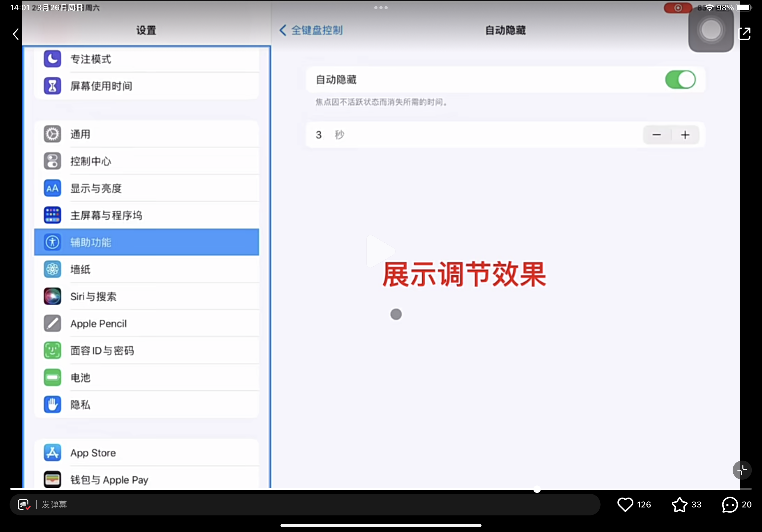Tap the AssistiveTouch floating button

711,30
